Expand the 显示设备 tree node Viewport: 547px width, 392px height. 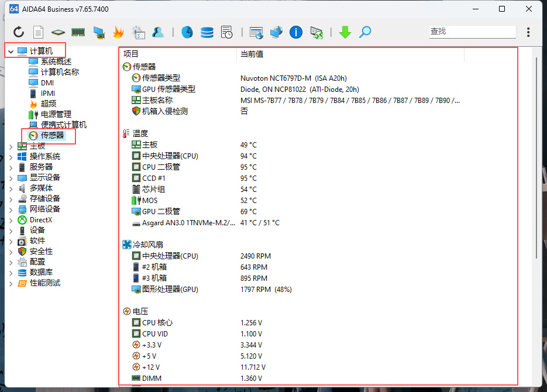pos(11,178)
